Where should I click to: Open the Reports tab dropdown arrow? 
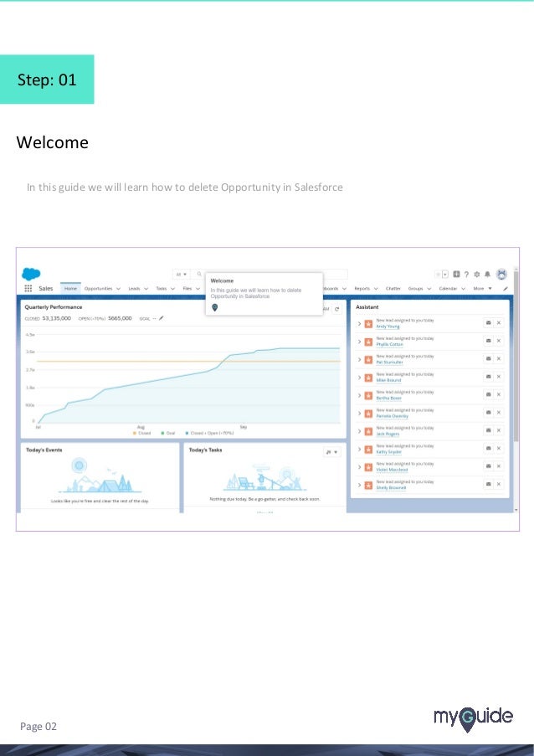[376, 289]
